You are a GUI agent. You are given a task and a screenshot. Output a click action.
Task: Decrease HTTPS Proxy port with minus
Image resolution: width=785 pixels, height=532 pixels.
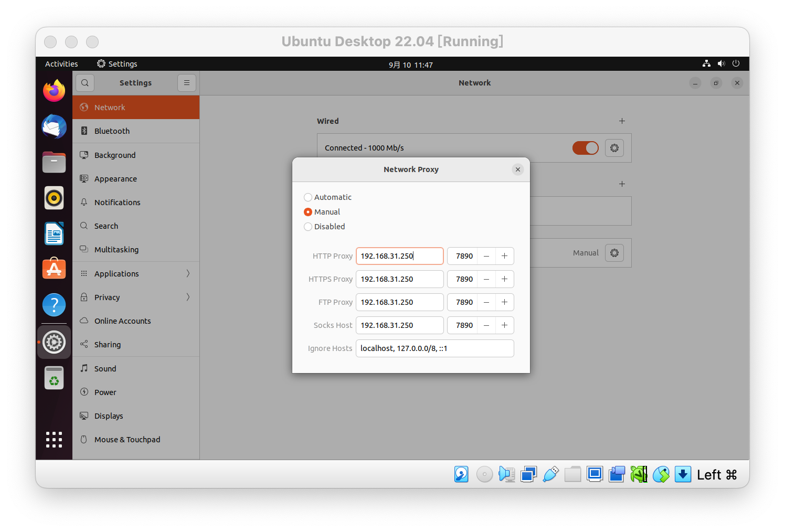tap(486, 279)
